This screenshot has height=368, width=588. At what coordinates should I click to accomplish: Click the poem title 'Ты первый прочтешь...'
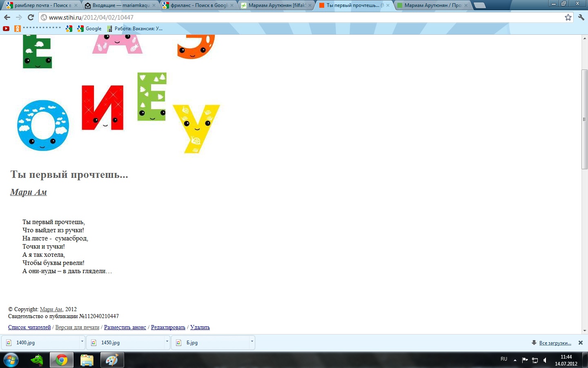69,175
